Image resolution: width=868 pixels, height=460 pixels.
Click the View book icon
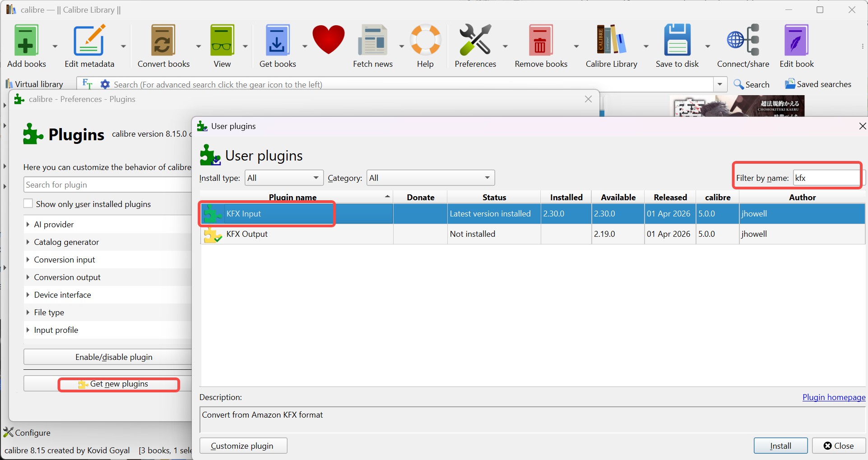coord(222,41)
